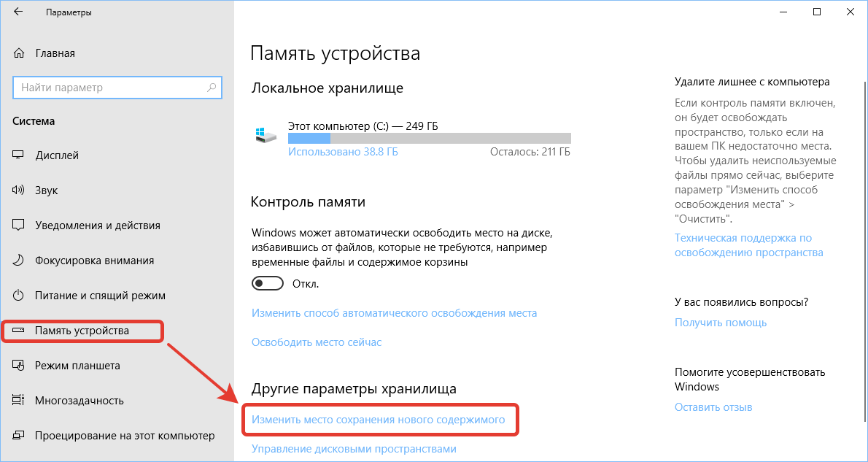Open Управление дисковыми пространствами link
The height and width of the screenshot is (462, 868).
click(x=354, y=448)
